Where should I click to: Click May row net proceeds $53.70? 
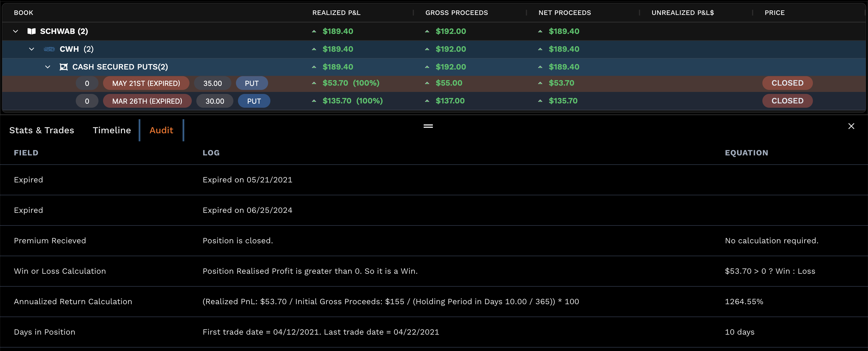point(561,83)
